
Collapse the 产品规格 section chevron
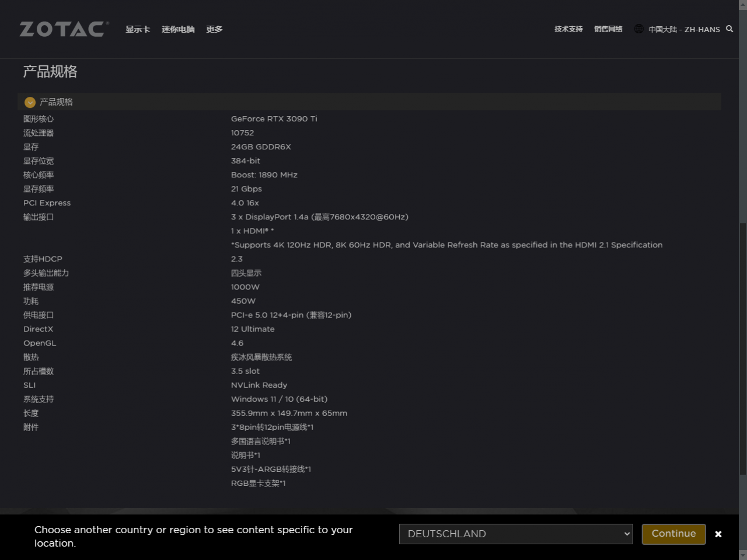tap(30, 102)
